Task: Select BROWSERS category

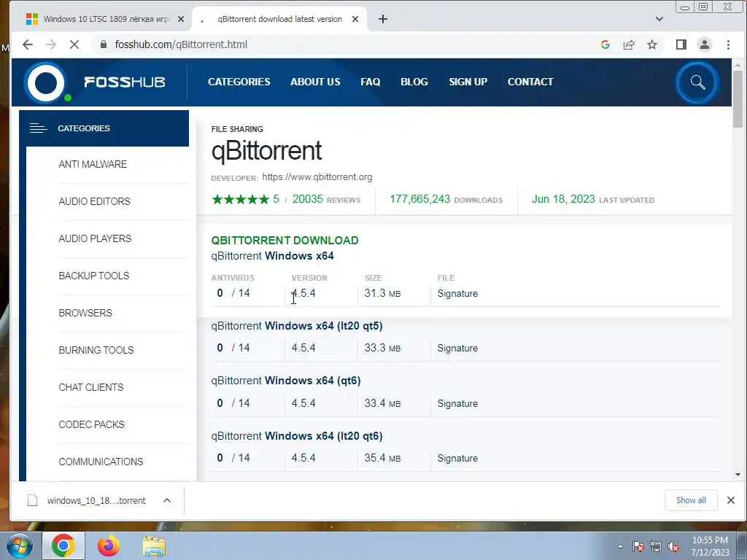Action: (x=85, y=313)
